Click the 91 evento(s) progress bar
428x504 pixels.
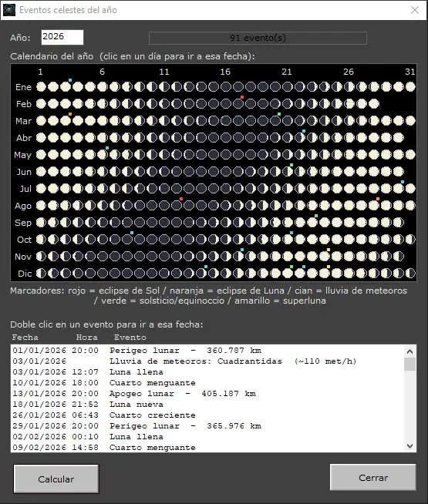click(258, 38)
